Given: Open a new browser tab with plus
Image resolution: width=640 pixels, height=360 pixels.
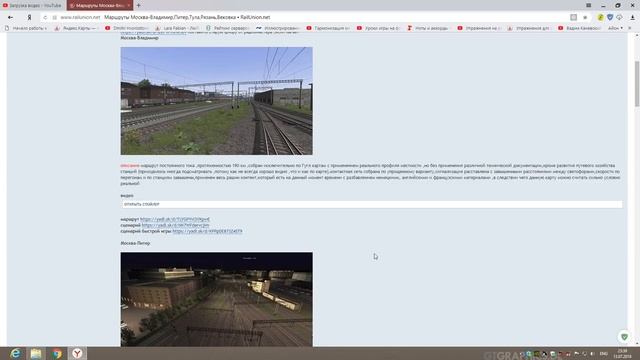Looking at the screenshot, I should (x=138, y=5).
